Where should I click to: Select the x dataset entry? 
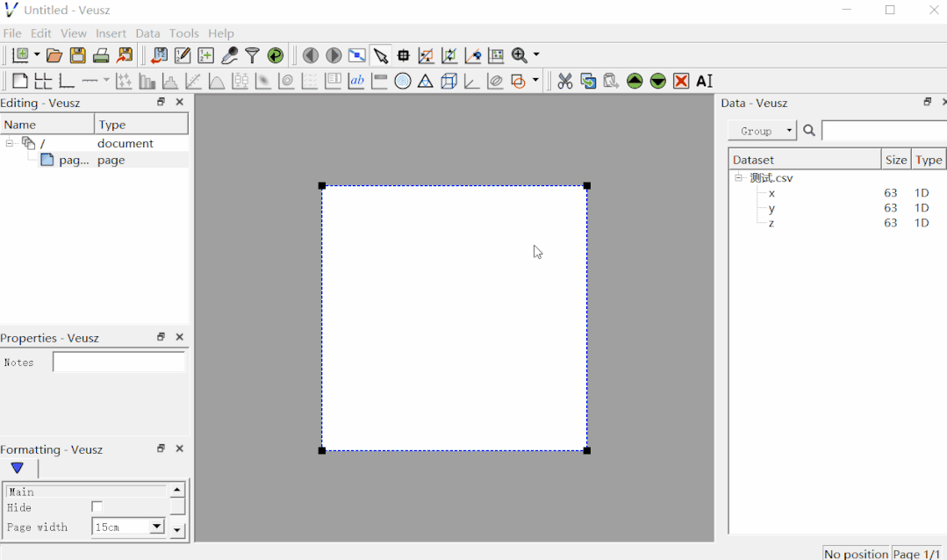[771, 192]
